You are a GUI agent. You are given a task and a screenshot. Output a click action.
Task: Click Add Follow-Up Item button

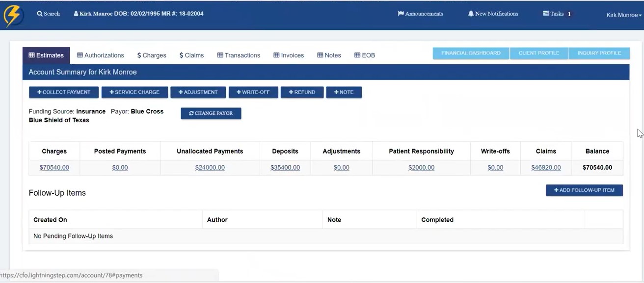[x=584, y=190]
